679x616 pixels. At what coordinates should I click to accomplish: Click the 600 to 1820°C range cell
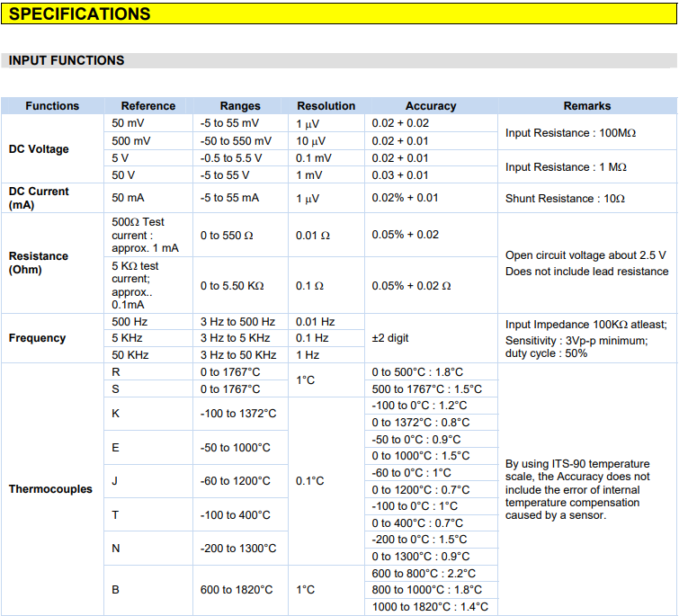[x=240, y=590]
